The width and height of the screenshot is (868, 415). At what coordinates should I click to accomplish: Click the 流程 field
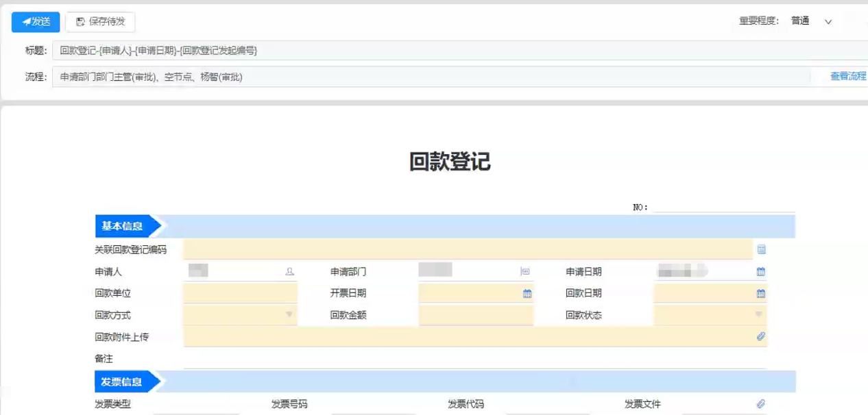[411, 77]
